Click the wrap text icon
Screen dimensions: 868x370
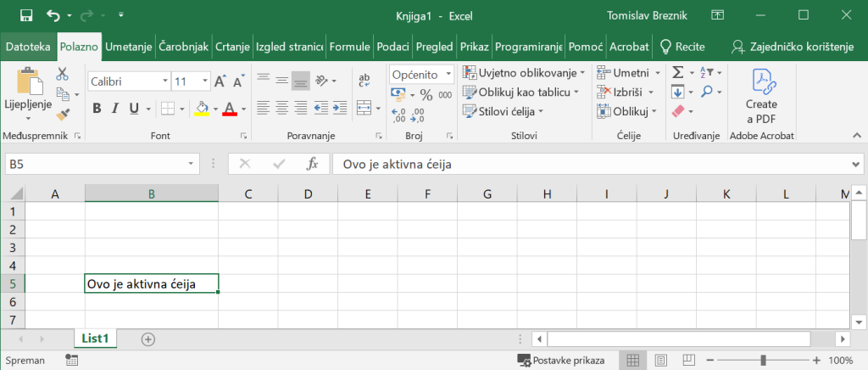(364, 81)
